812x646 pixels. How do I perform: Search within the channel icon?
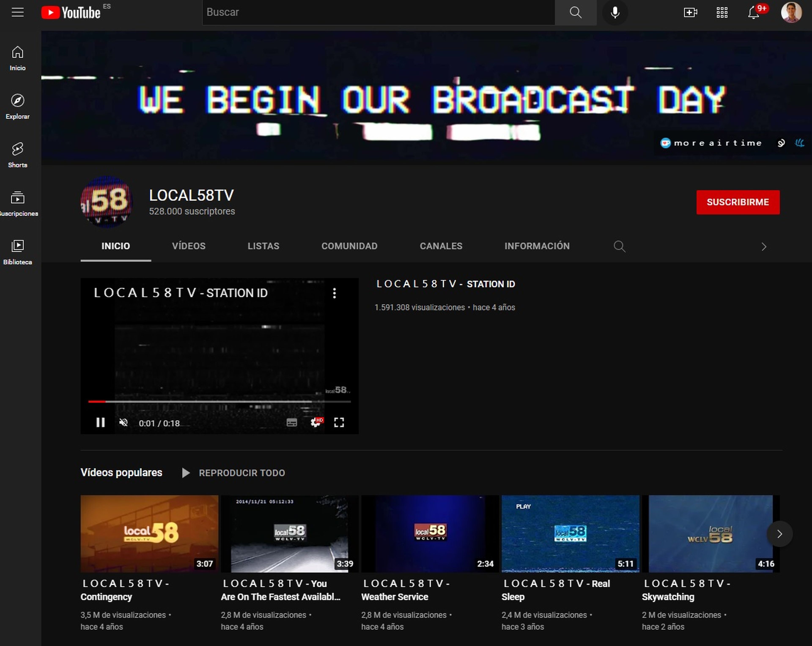(x=619, y=246)
